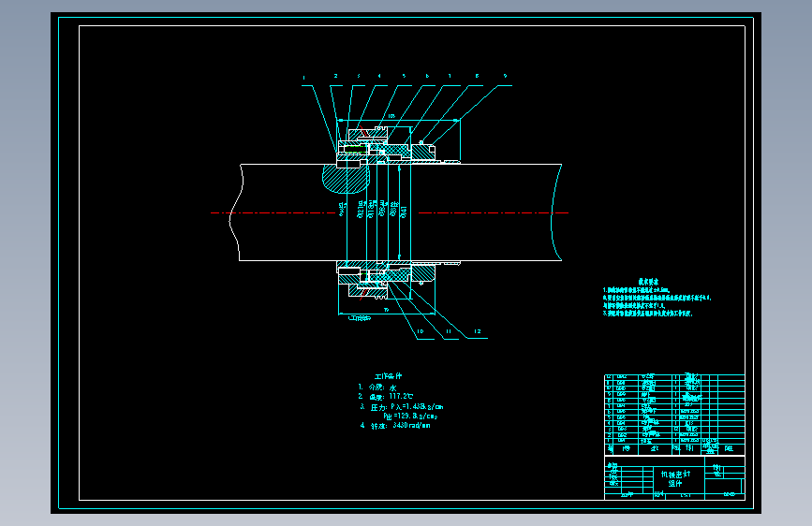
Task: Click part balloon number 1
Action: (304, 79)
